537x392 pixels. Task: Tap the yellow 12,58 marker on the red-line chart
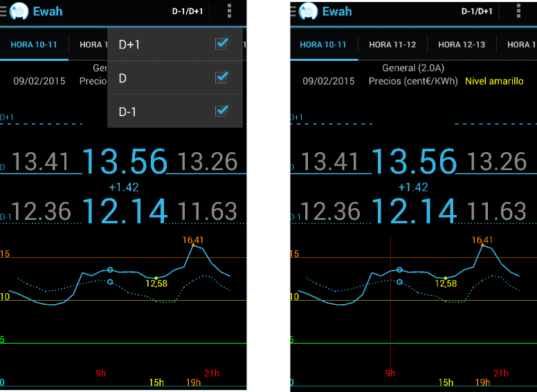[446, 278]
